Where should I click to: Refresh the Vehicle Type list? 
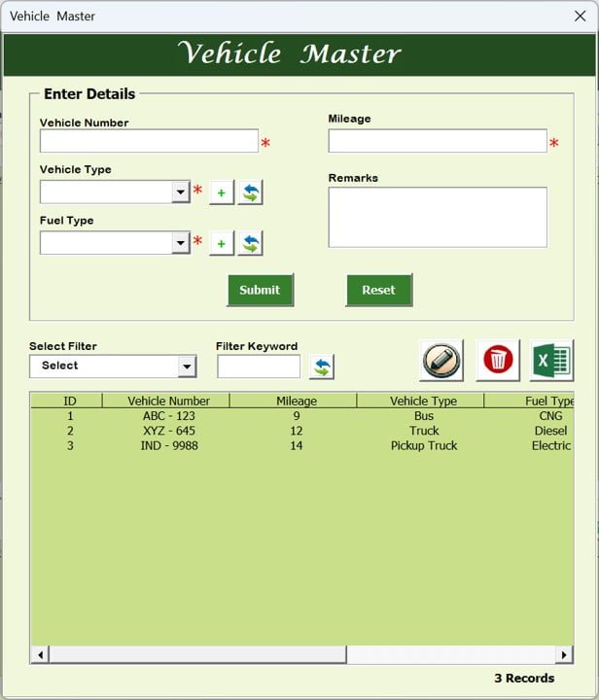pos(251,192)
